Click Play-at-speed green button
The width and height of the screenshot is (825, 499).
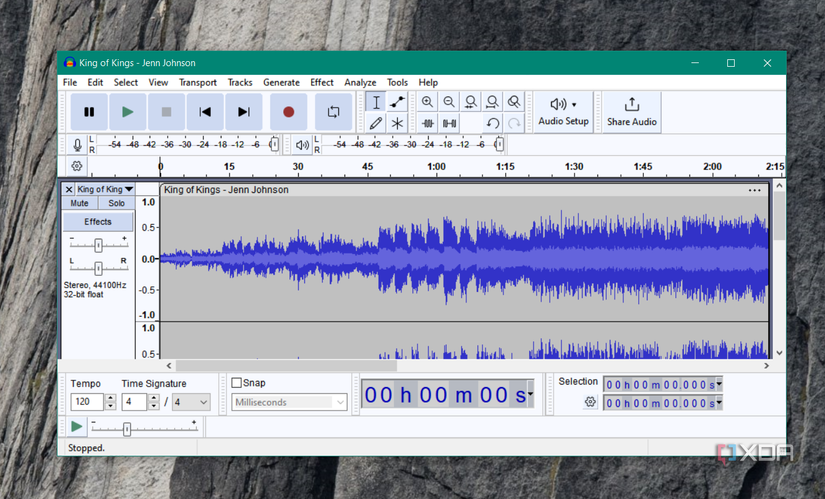pos(76,426)
